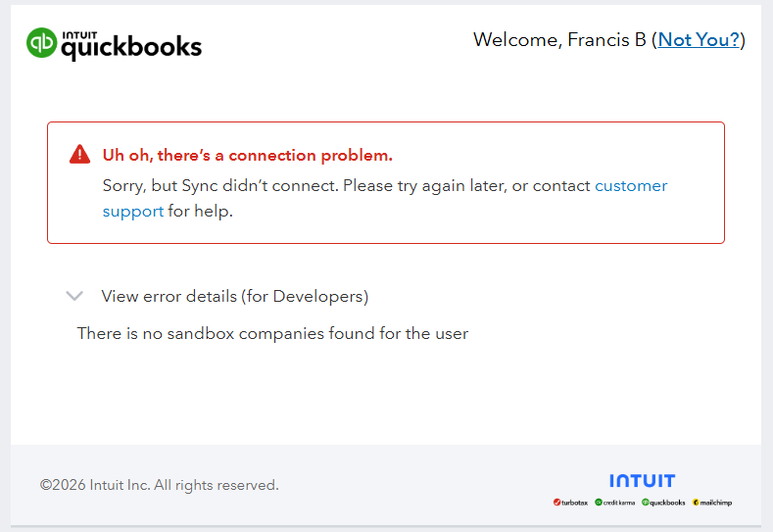Click the small INTUIT text above quickbooks
Screen dimensions: 773x532
pyautogui.click(x=78, y=33)
